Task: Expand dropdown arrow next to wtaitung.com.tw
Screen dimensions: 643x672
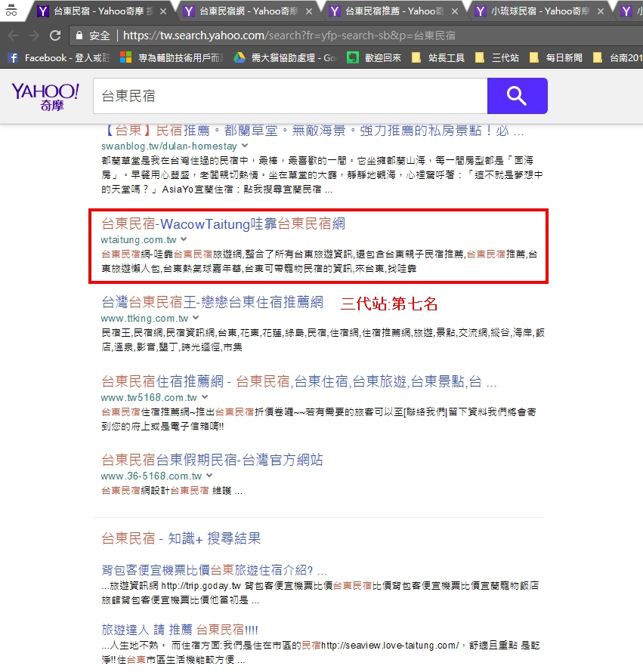Action: pos(184,239)
